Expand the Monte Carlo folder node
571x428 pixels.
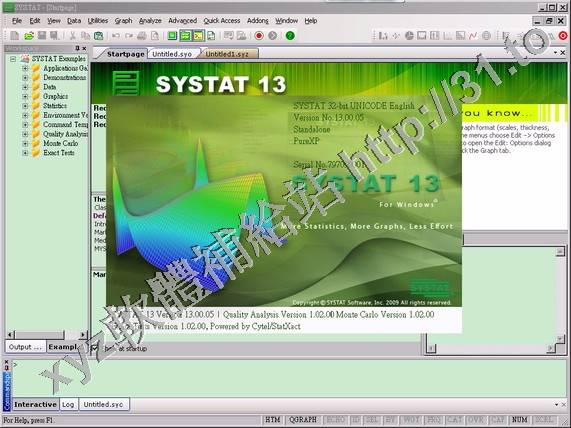pyautogui.click(x=25, y=144)
